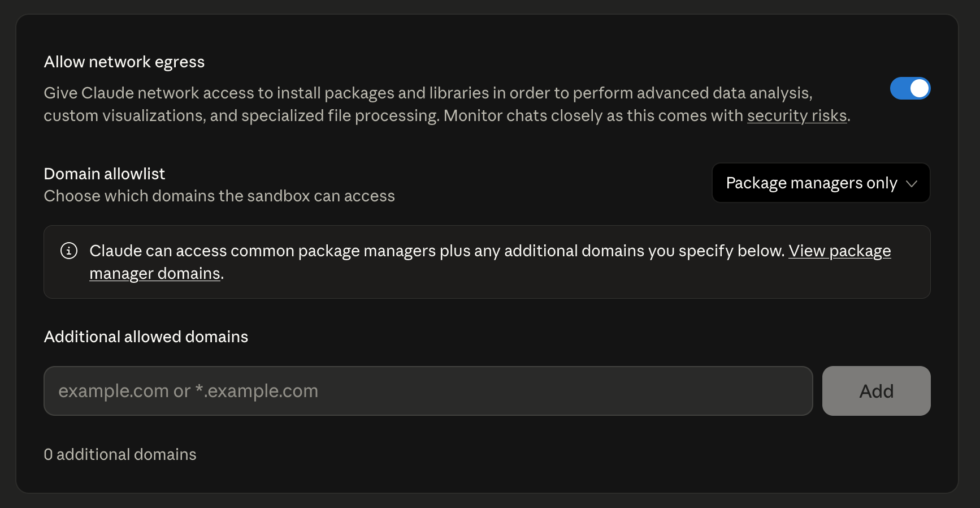The height and width of the screenshot is (508, 980).
Task: Focus the example.com domain input field
Action: [x=428, y=391]
